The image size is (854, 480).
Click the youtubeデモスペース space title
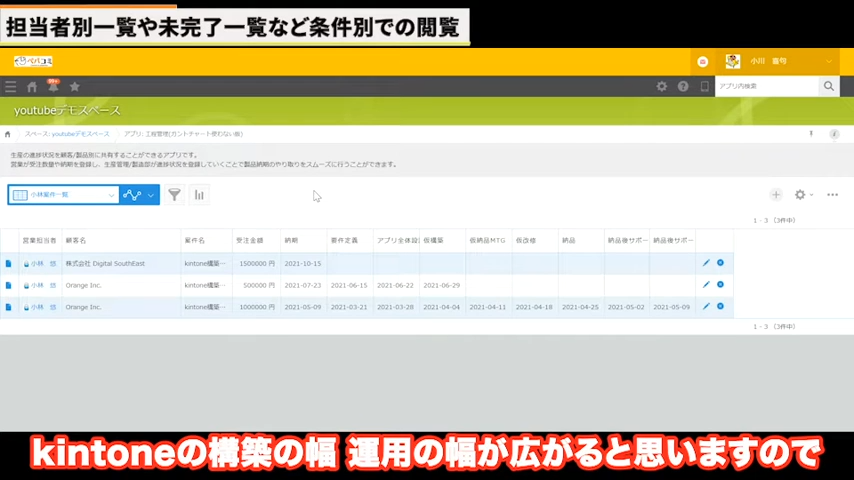pos(67,111)
